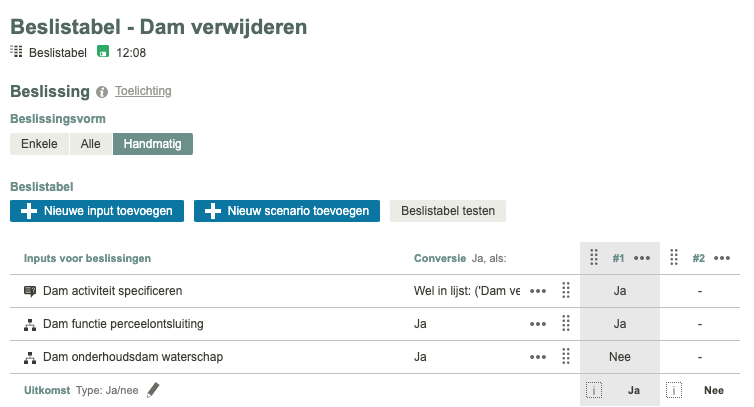Click info icon for scenario #2 outcome

[x=675, y=390]
